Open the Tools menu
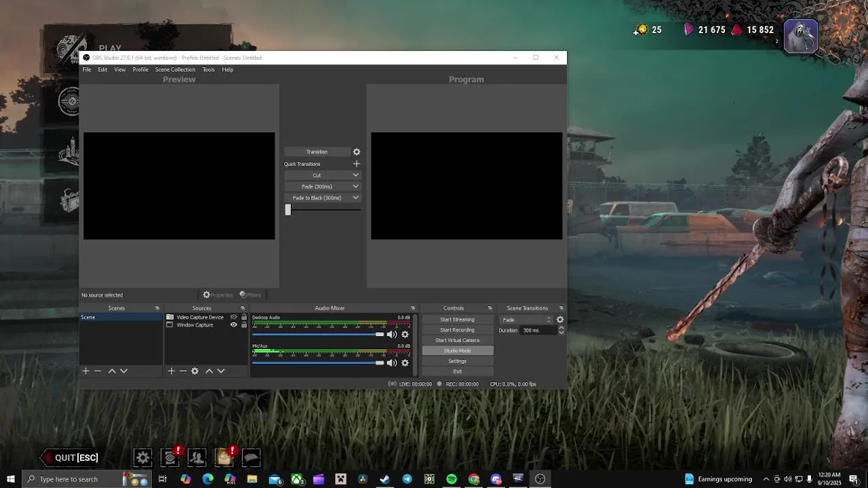868x488 pixels. point(209,69)
